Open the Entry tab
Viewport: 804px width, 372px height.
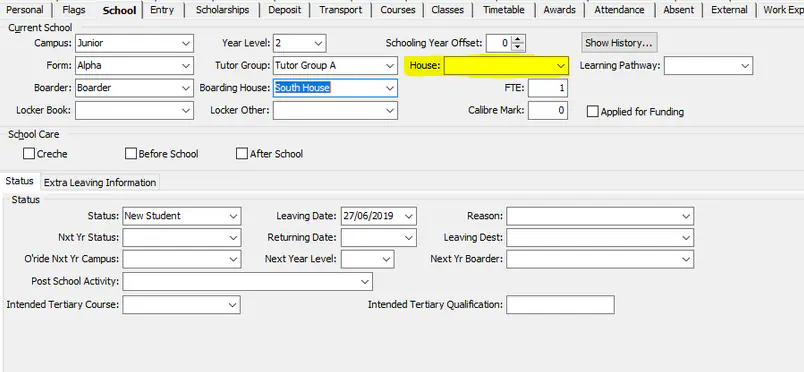coord(162,10)
